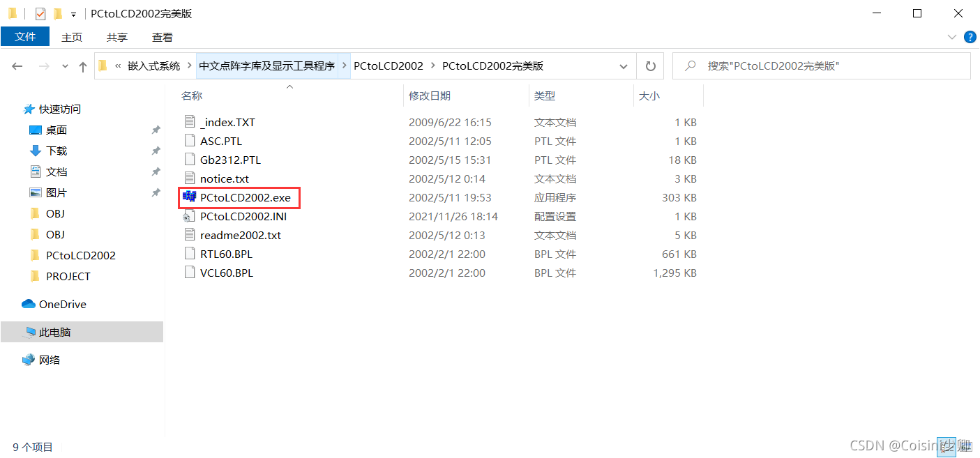The height and width of the screenshot is (458, 980).
Task: Expand the chevron after 嵌入式系统 breadcrumb
Action: pos(189,66)
